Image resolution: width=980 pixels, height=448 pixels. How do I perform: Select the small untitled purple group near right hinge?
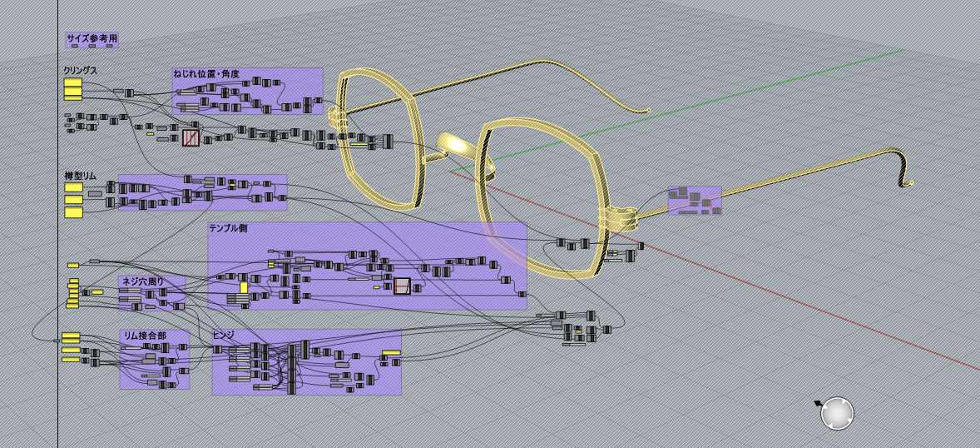coord(695,200)
